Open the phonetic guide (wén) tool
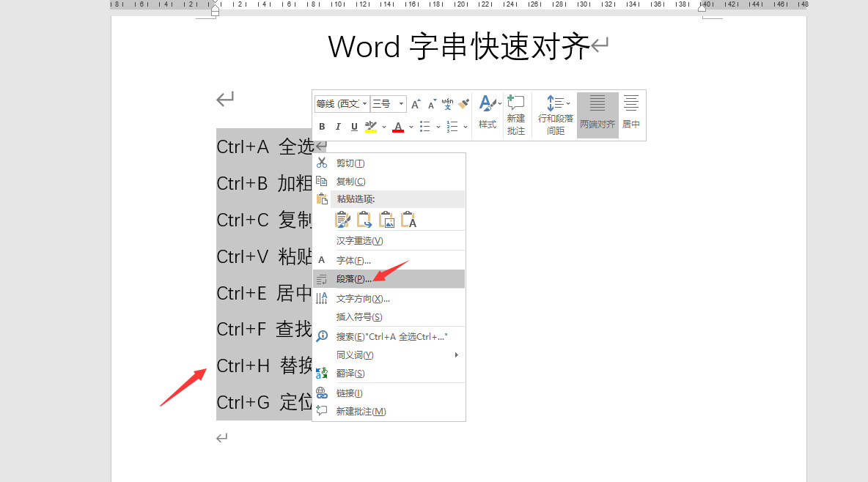Viewport: 868px width, 482px height. point(447,104)
